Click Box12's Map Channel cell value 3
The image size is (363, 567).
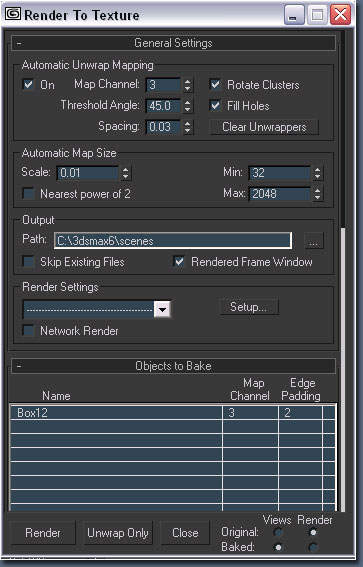pyautogui.click(x=250, y=413)
